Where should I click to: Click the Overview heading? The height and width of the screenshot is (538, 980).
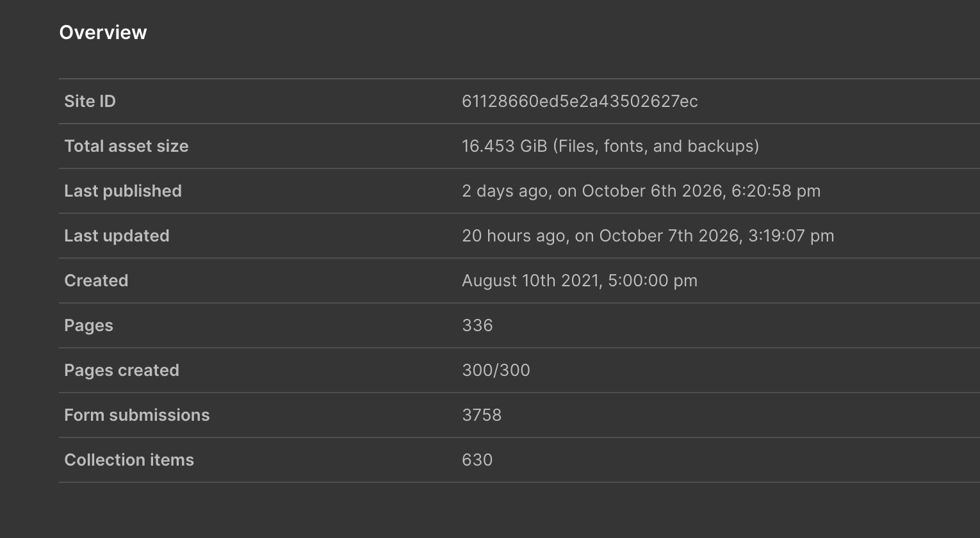103,33
